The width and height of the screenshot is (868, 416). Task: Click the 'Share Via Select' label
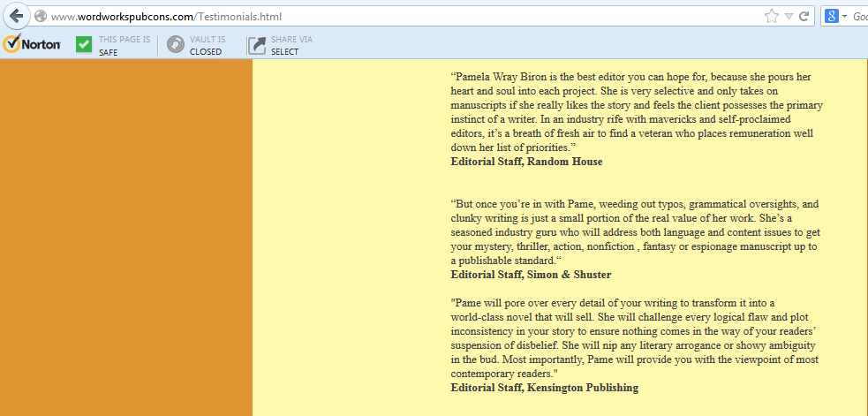291,45
